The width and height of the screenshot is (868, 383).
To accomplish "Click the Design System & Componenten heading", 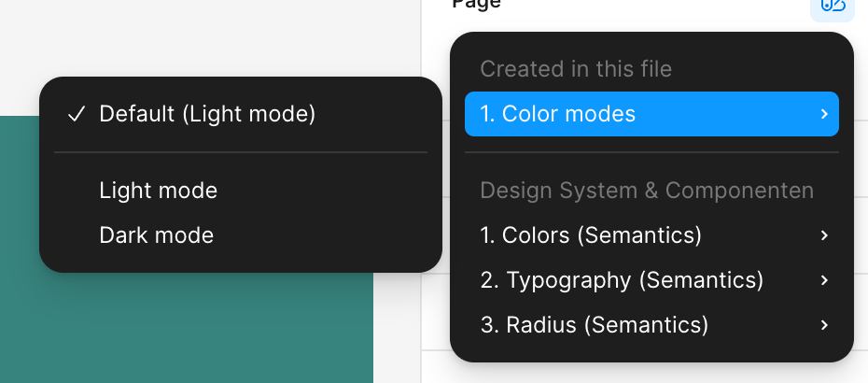I will point(647,191).
